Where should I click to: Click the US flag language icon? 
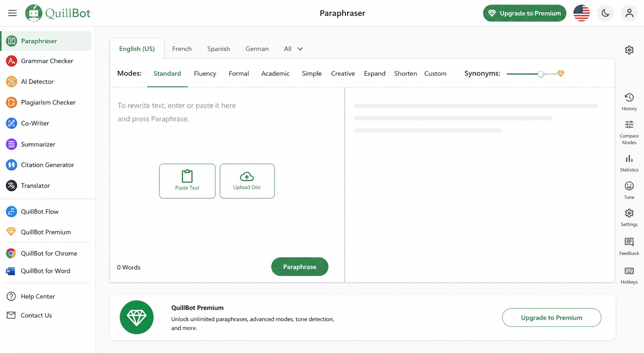(x=582, y=13)
